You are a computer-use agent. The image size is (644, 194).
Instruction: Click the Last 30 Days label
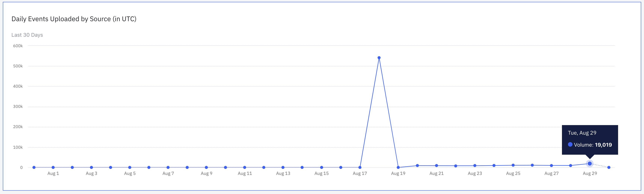point(27,35)
